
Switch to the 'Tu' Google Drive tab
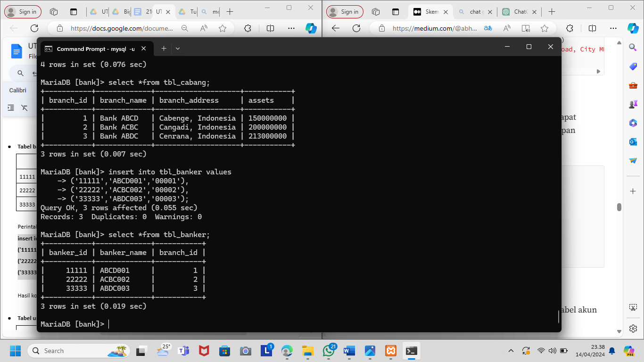point(188,12)
